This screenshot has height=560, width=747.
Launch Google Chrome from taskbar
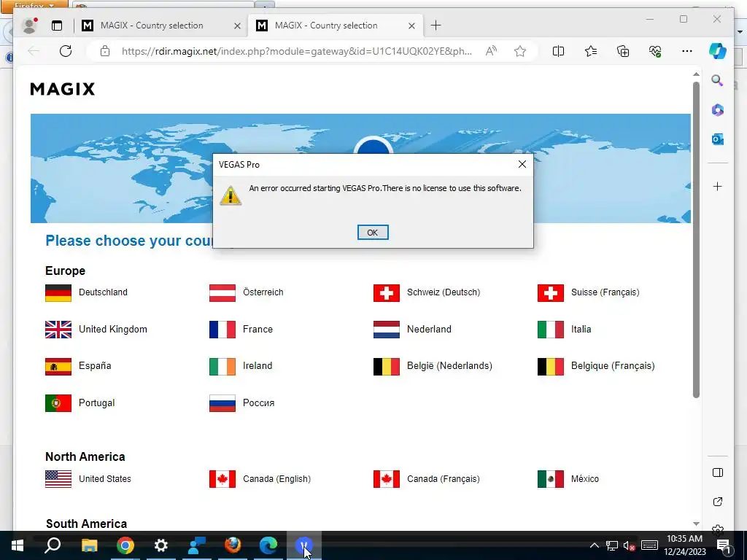(x=125, y=545)
